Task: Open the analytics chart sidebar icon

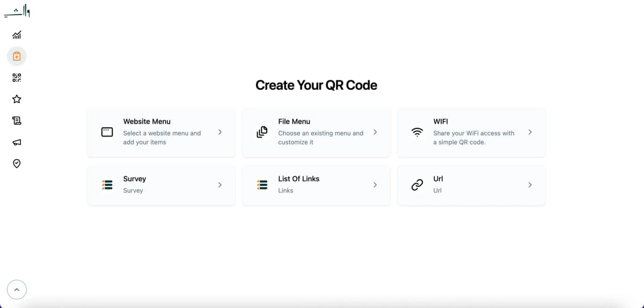Action: pyautogui.click(x=17, y=35)
